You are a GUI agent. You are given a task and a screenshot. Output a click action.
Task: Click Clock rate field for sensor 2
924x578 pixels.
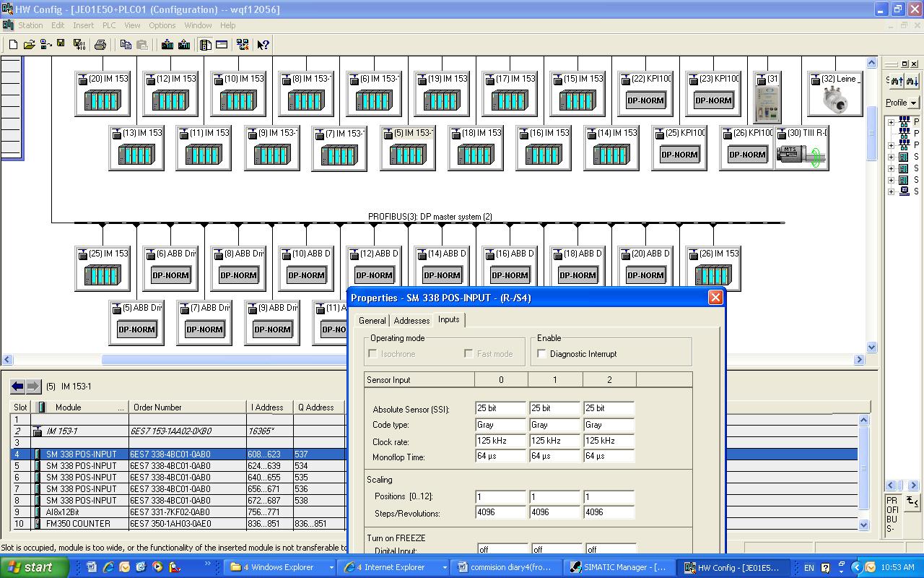(609, 441)
